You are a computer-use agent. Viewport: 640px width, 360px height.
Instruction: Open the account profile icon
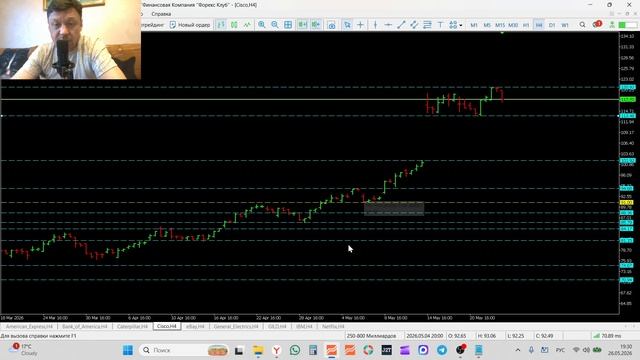coord(612,25)
